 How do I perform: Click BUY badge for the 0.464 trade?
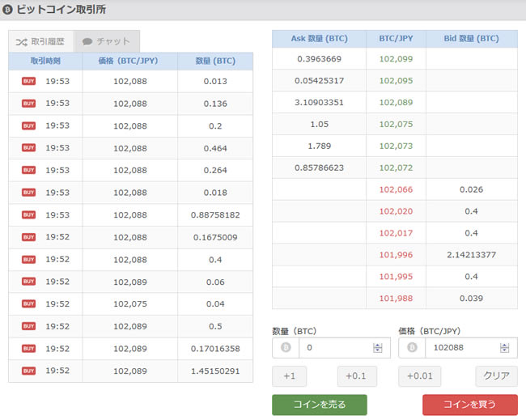[28, 148]
